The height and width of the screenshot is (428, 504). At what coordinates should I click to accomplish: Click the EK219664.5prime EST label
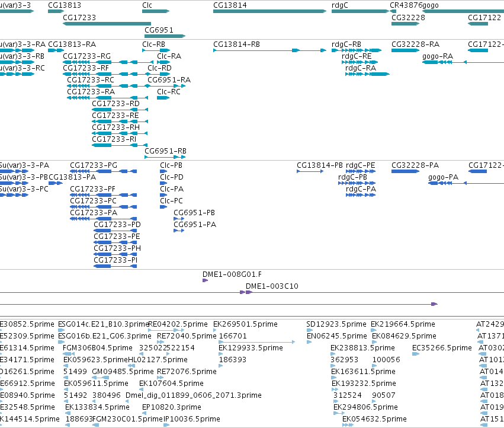tap(403, 324)
